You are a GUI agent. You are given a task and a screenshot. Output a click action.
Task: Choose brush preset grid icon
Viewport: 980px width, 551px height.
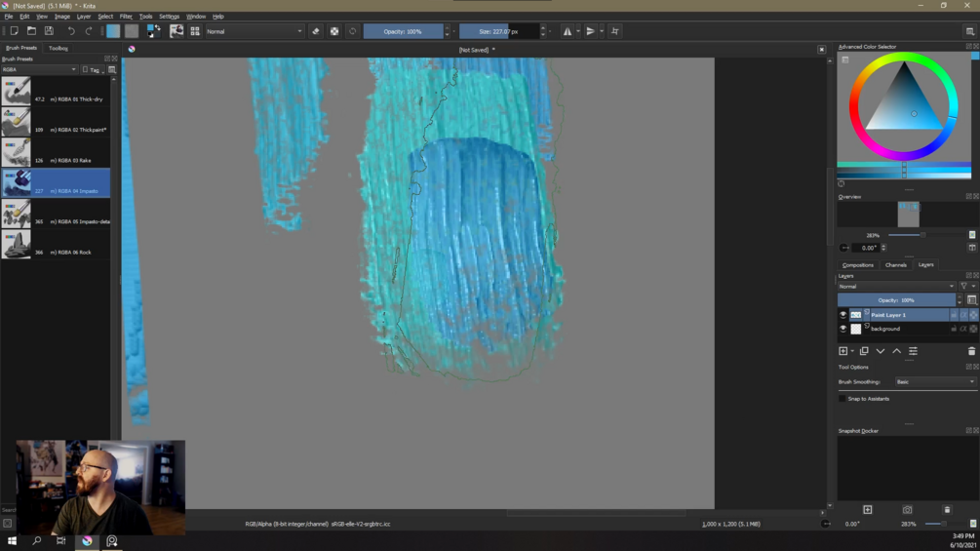pos(195,31)
